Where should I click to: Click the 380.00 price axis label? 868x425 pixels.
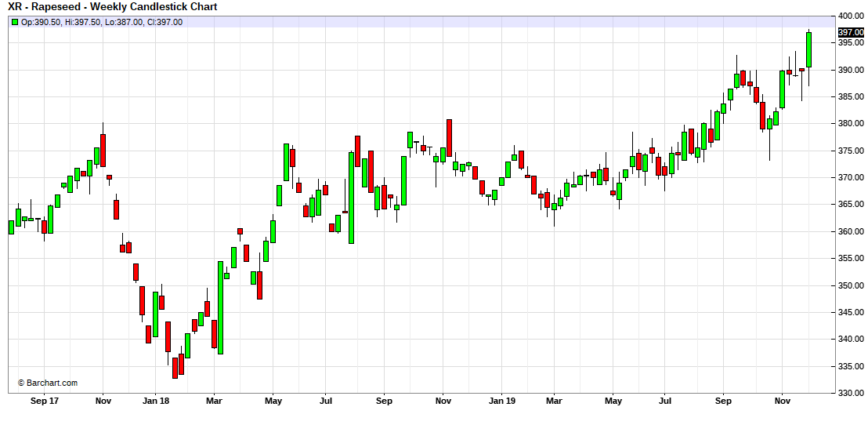(x=851, y=124)
